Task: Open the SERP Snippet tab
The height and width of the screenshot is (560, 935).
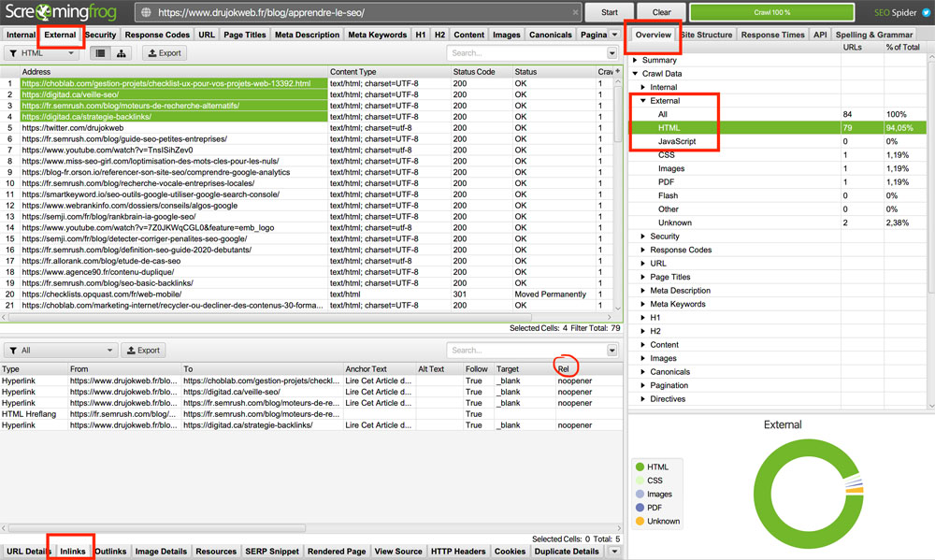Action: tap(272, 551)
